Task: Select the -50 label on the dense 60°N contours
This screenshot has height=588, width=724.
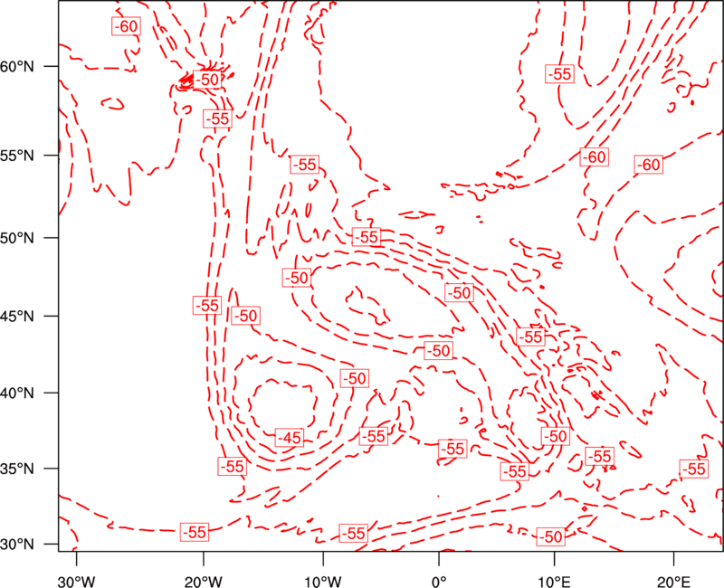Action: (x=207, y=80)
